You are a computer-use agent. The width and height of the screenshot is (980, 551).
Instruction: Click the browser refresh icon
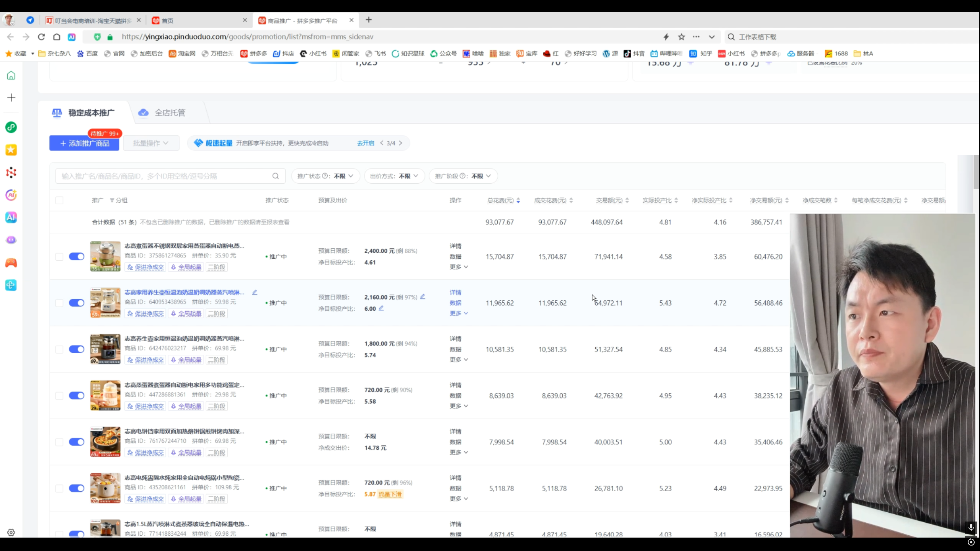41,37
